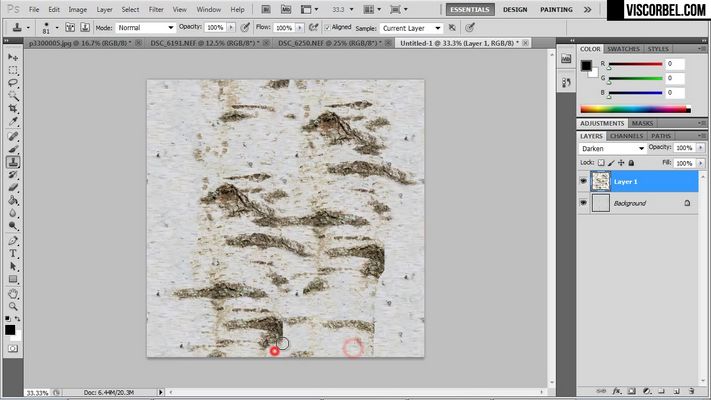Select the Hand tool
This screenshot has width=711, height=400.
click(x=13, y=294)
